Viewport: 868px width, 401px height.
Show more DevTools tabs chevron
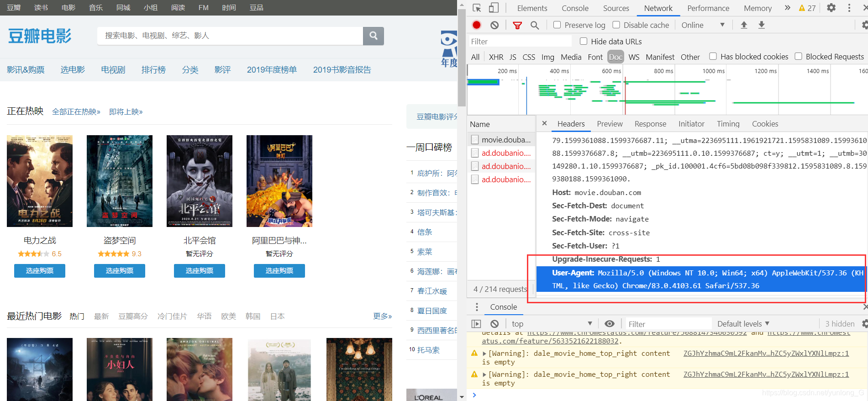(x=788, y=8)
